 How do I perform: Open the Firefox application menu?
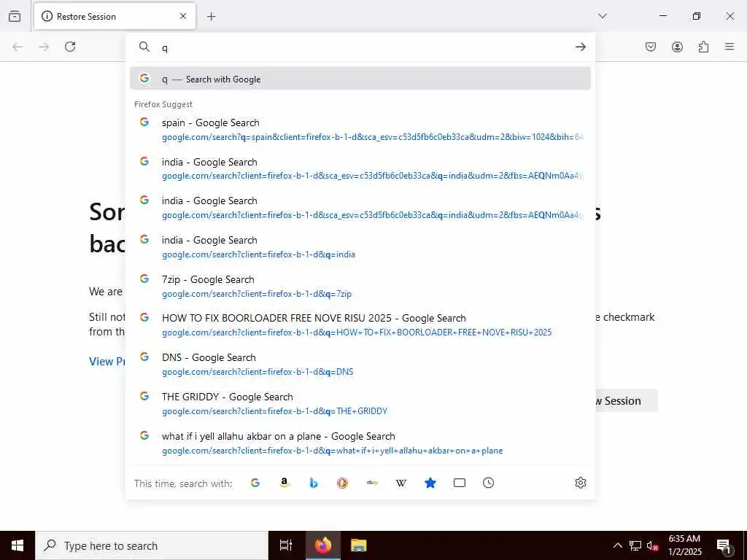click(x=729, y=47)
